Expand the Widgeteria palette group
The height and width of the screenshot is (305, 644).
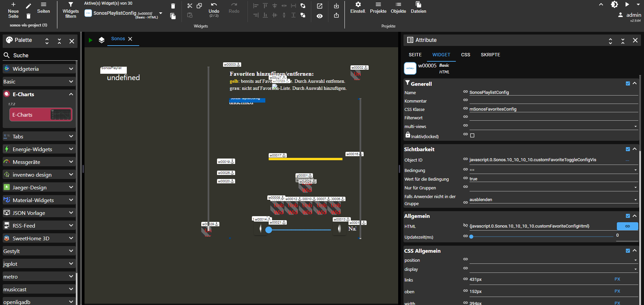(x=71, y=69)
